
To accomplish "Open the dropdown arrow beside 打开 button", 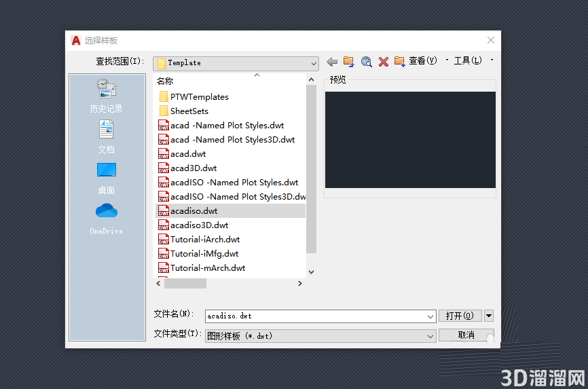I will [x=489, y=316].
